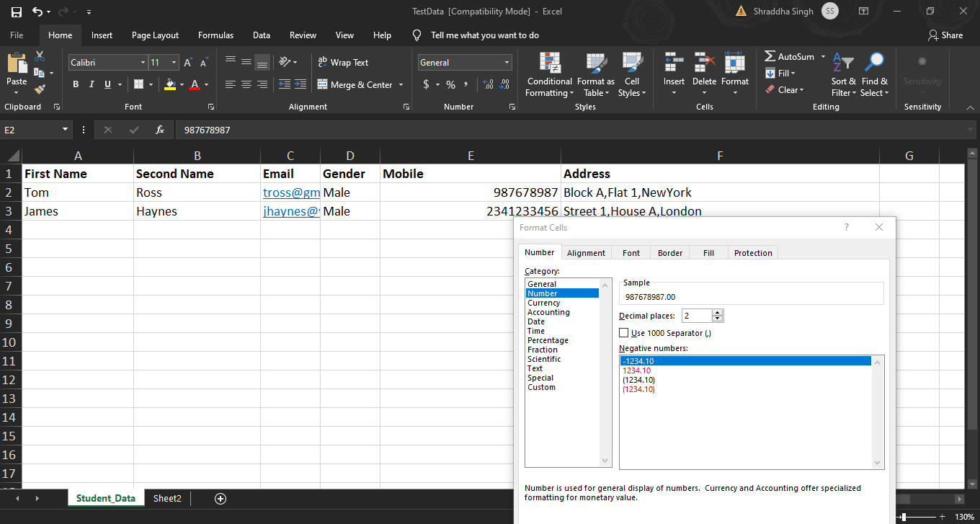Switch to the Alignment tab in Format Cells

coord(586,253)
